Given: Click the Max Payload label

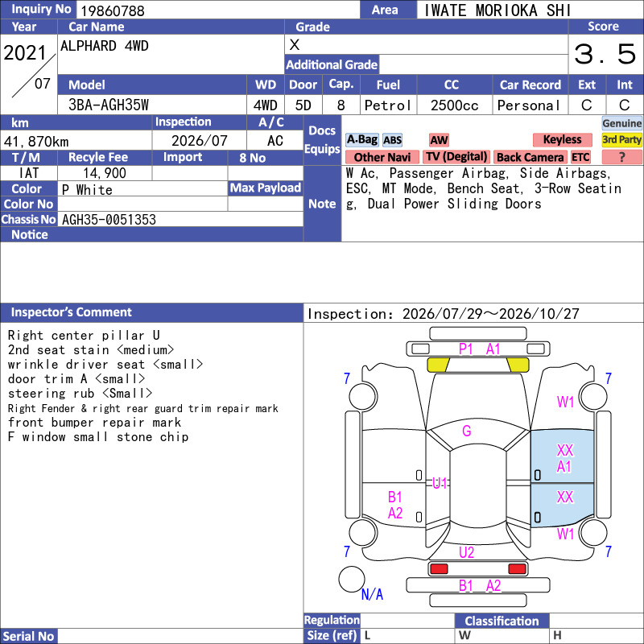Looking at the screenshot, I should (x=266, y=188).
